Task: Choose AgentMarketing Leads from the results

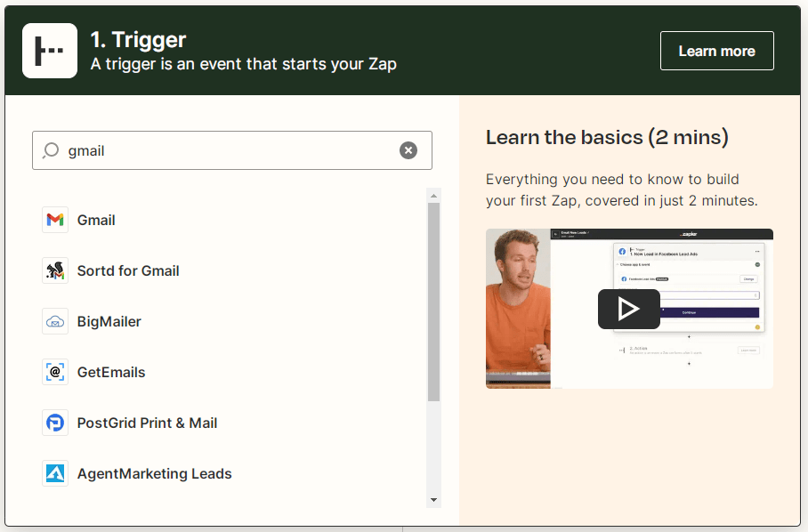Action: tap(153, 473)
